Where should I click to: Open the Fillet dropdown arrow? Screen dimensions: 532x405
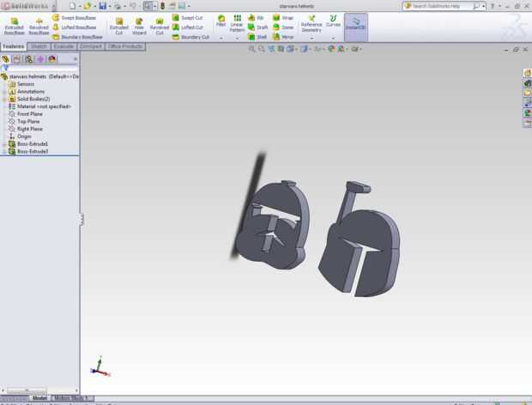221,38
